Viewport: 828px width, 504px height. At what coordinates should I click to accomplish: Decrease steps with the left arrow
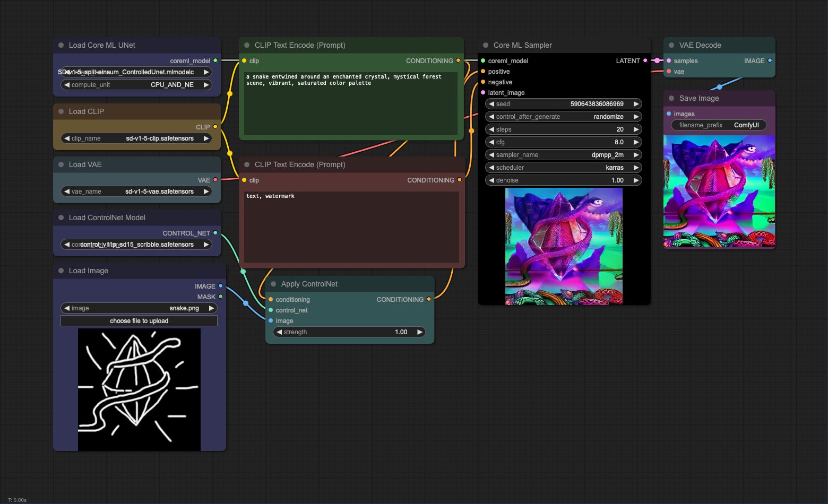tap(491, 129)
